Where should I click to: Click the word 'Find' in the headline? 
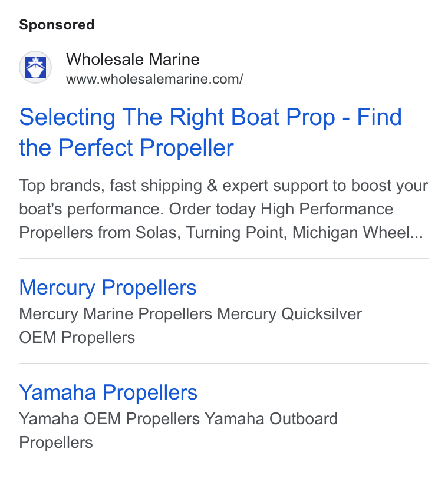[x=380, y=117]
